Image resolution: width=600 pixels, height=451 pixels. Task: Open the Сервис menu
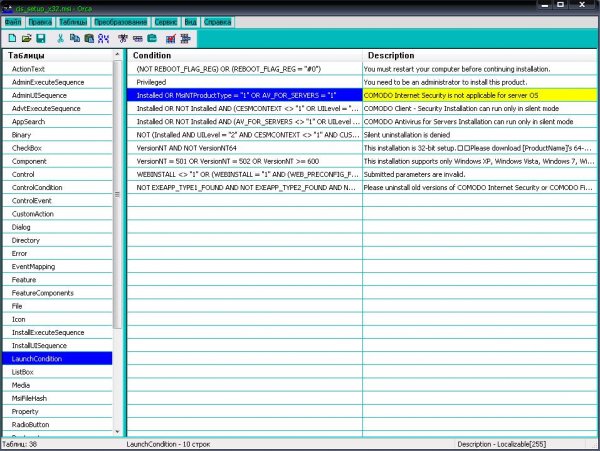pos(166,22)
